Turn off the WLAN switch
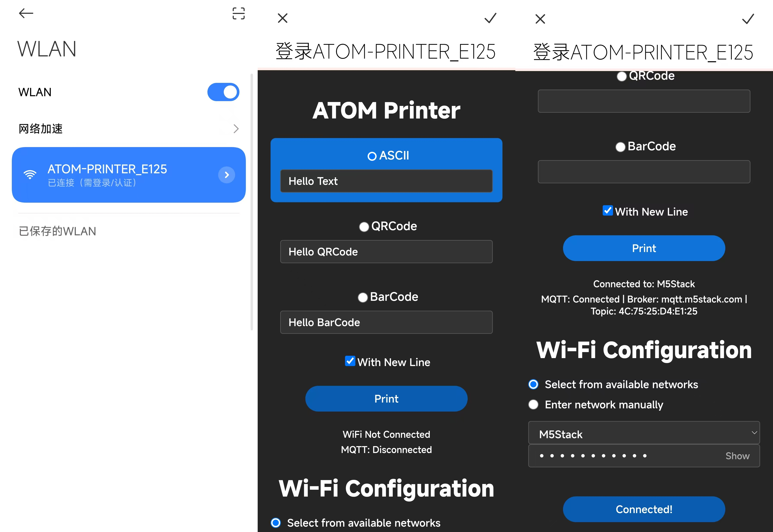The width and height of the screenshot is (773, 532). tap(223, 92)
